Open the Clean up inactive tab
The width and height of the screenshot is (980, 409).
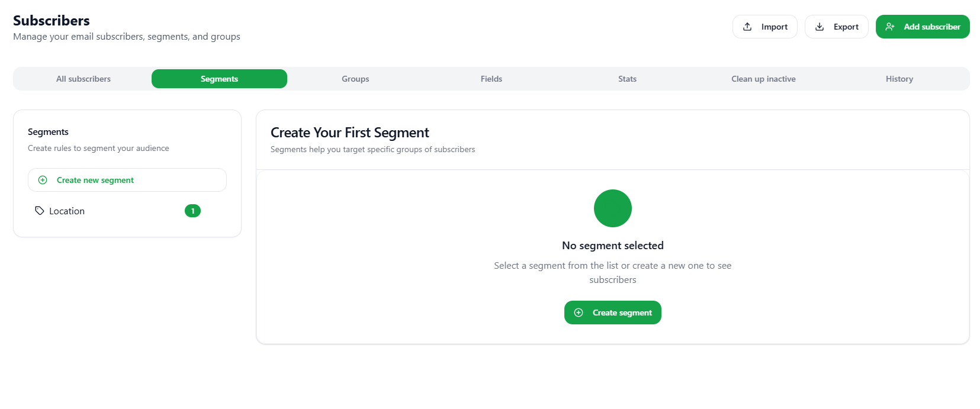click(x=763, y=79)
